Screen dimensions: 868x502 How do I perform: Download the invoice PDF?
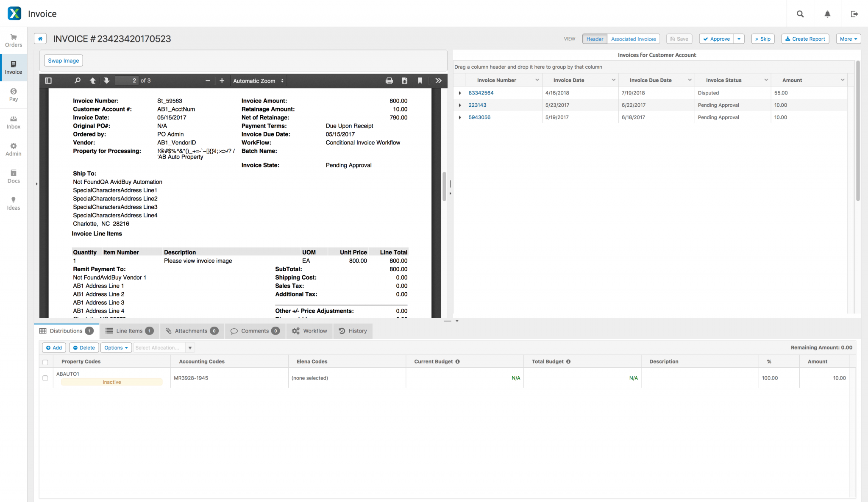pos(404,80)
